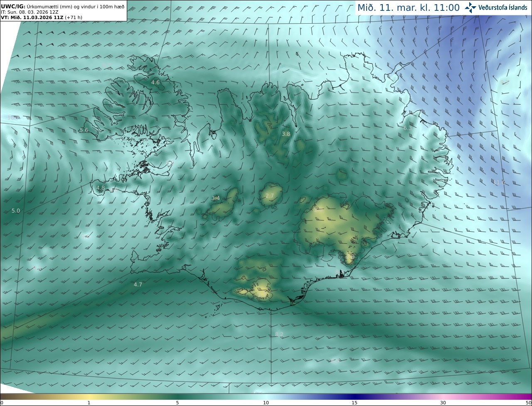This screenshot has height=406, width=532.
Task: Click the initial time line 'IT: Sun. 08. 03. 2026 12Z'
Action: [x=30, y=12]
